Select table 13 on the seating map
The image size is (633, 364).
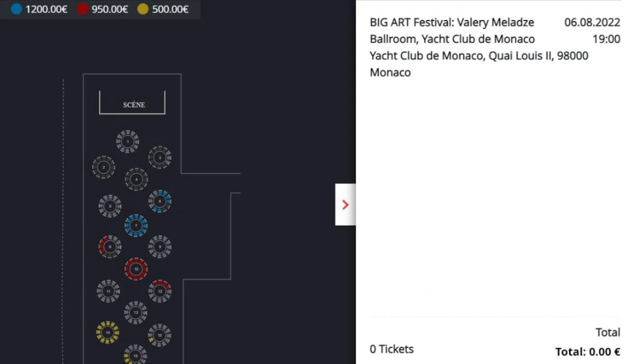[x=136, y=312]
